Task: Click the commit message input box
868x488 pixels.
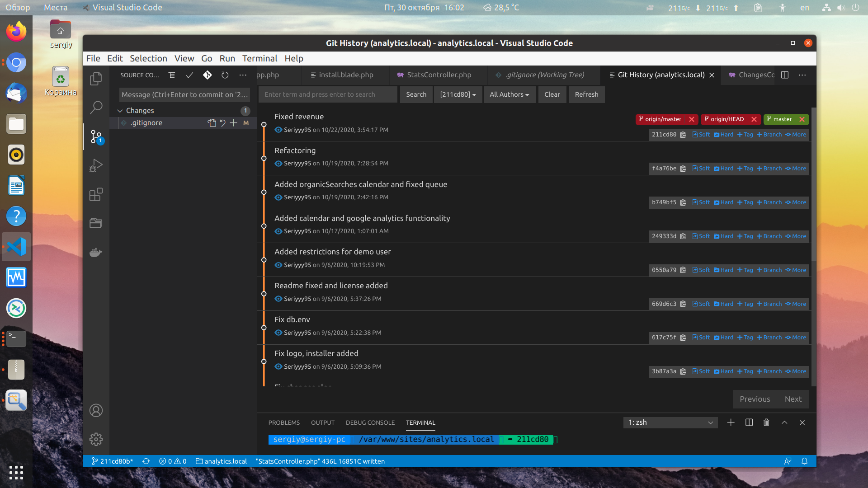Action: click(184, 94)
